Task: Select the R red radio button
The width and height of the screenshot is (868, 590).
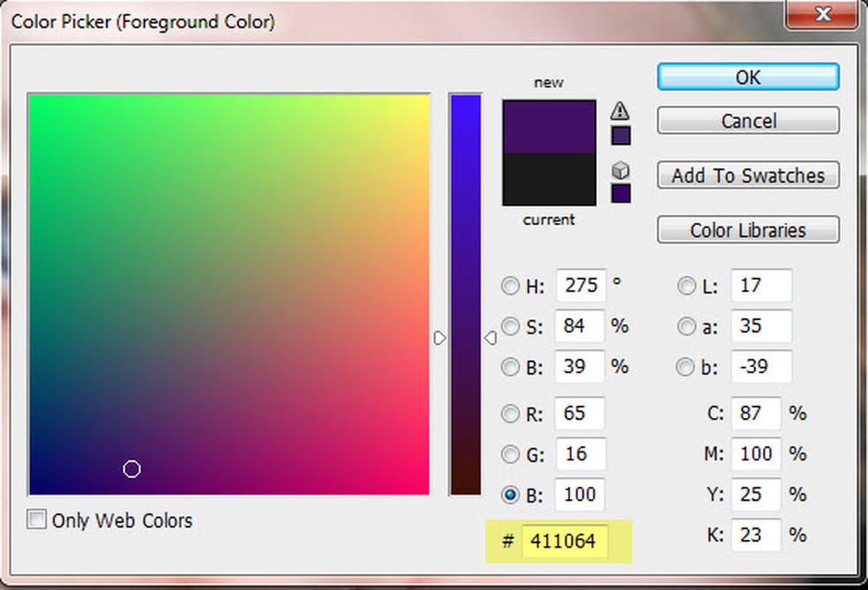Action: 510,414
